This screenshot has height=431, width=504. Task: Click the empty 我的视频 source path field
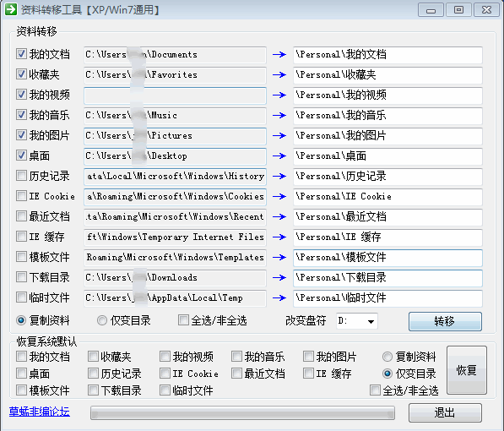[x=175, y=95]
